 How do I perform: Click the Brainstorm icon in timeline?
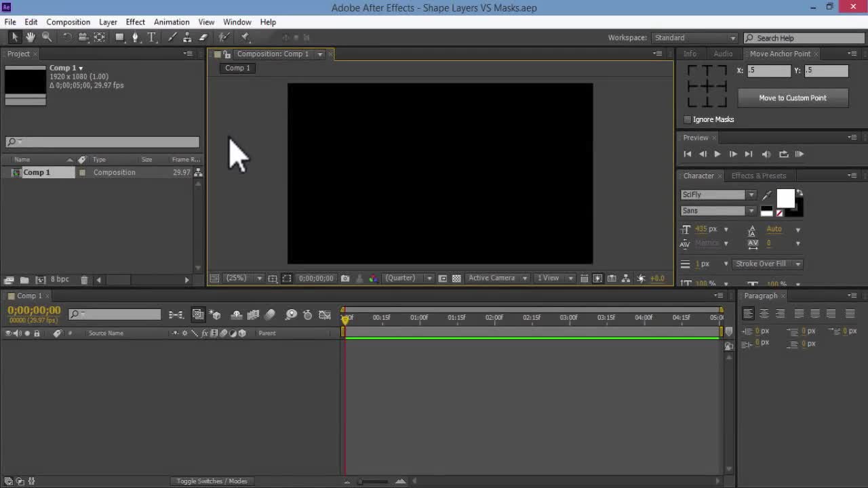(291, 314)
